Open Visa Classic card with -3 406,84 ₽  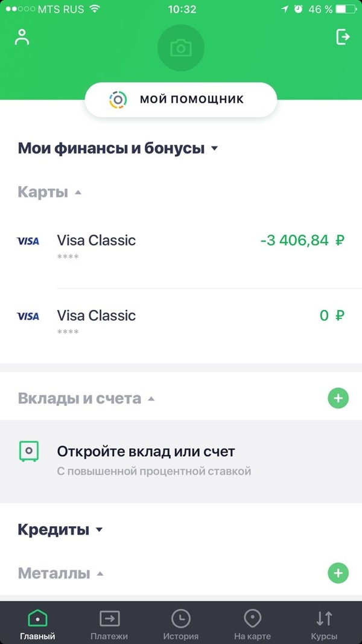point(181,246)
